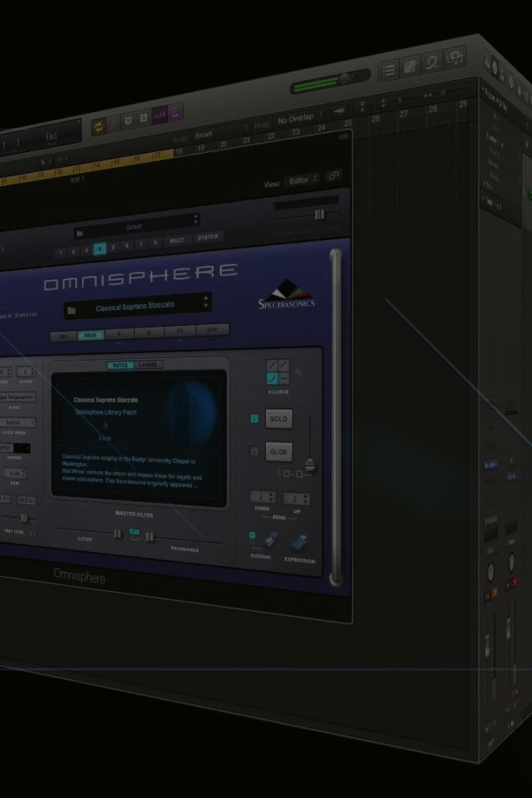Click the folder icon in the Default preset bar

click(79, 234)
